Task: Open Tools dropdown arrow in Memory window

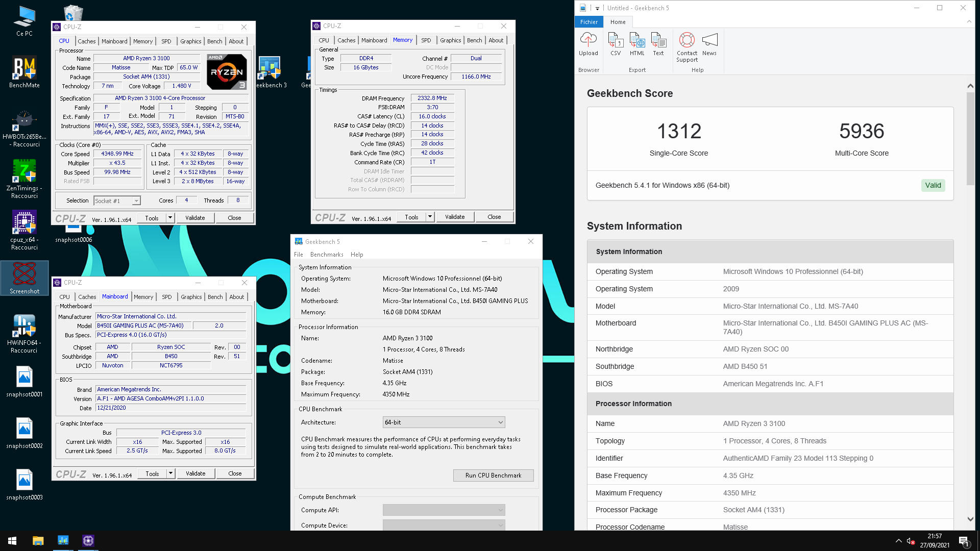Action: click(x=430, y=217)
